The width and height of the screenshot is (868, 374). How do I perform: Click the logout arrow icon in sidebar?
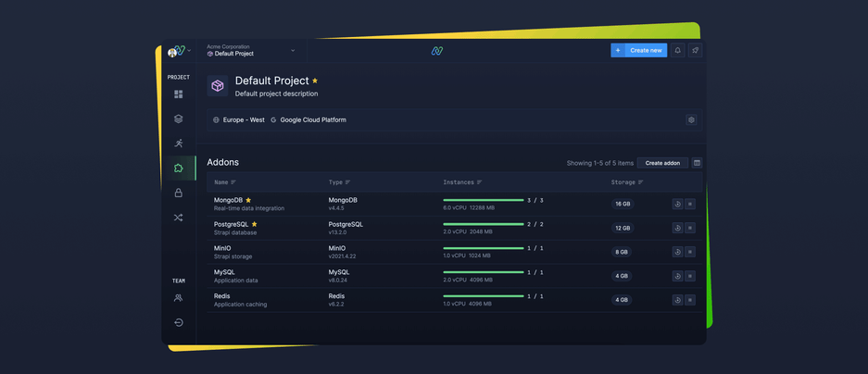point(178,322)
